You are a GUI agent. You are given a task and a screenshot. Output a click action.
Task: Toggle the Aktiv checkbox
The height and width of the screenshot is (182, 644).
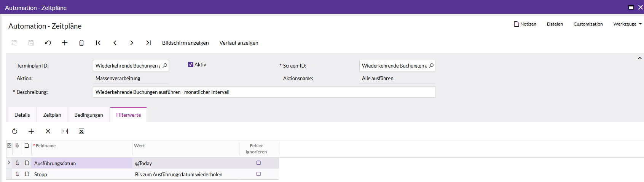tap(191, 64)
